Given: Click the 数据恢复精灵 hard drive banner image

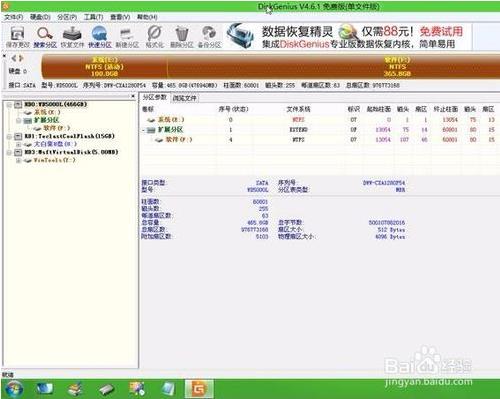Looking at the screenshot, I should pyautogui.click(x=240, y=35).
